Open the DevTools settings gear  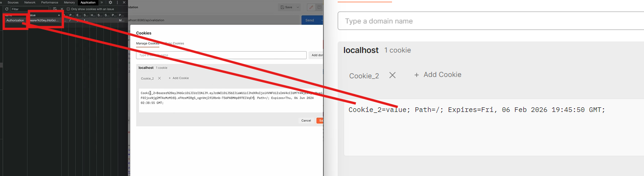[x=110, y=2]
